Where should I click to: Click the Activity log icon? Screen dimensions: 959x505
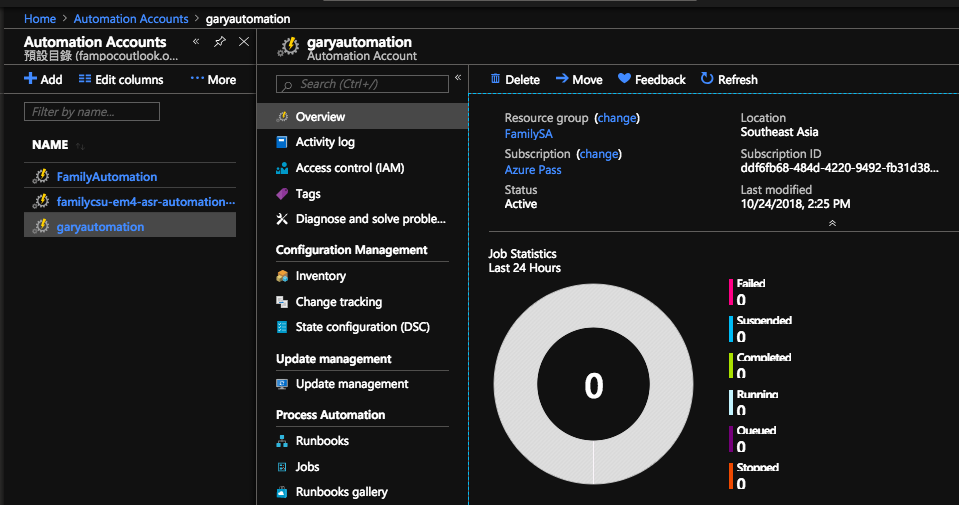282,142
